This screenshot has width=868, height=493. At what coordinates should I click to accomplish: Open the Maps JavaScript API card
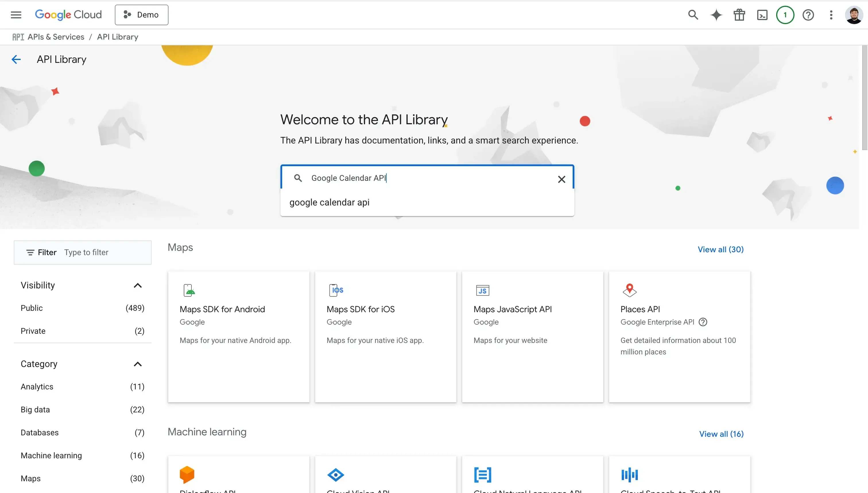pos(532,337)
